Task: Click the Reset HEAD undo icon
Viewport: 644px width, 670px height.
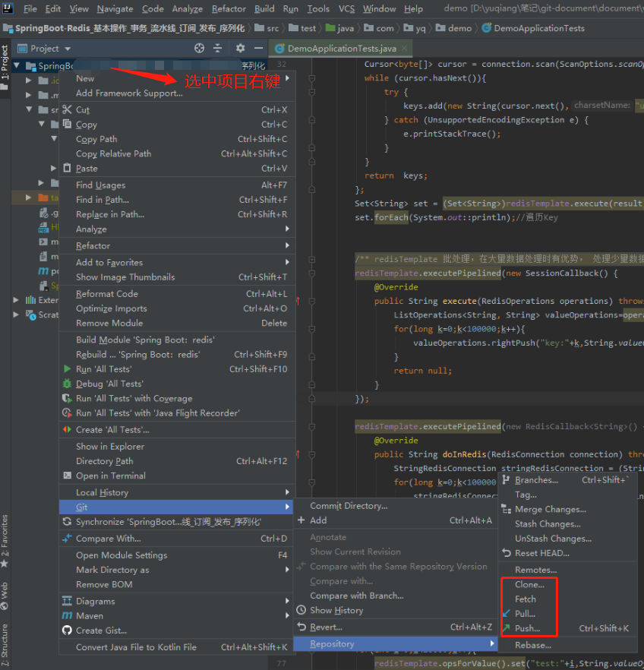Action: [x=506, y=553]
